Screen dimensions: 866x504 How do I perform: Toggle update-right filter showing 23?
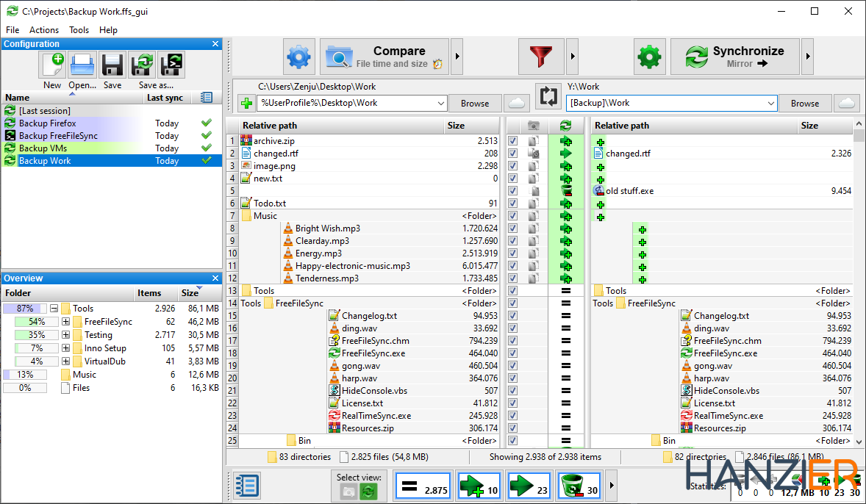pyautogui.click(x=529, y=486)
